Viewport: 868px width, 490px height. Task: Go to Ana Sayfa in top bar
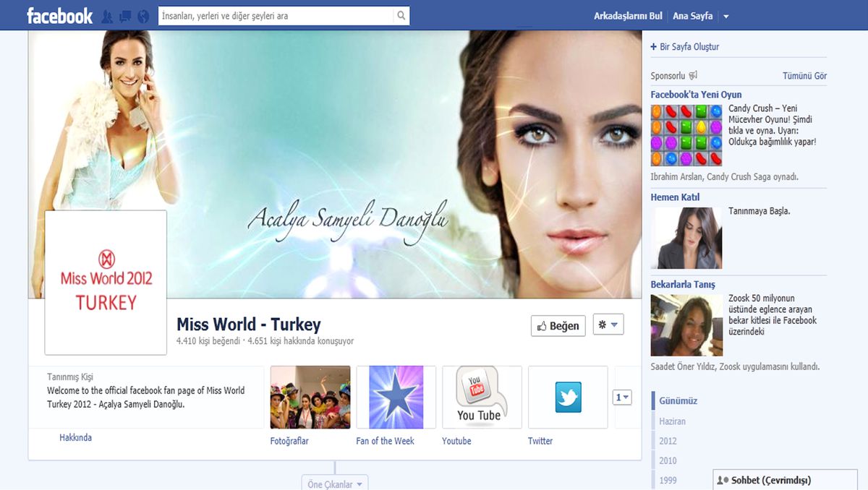pos(692,16)
